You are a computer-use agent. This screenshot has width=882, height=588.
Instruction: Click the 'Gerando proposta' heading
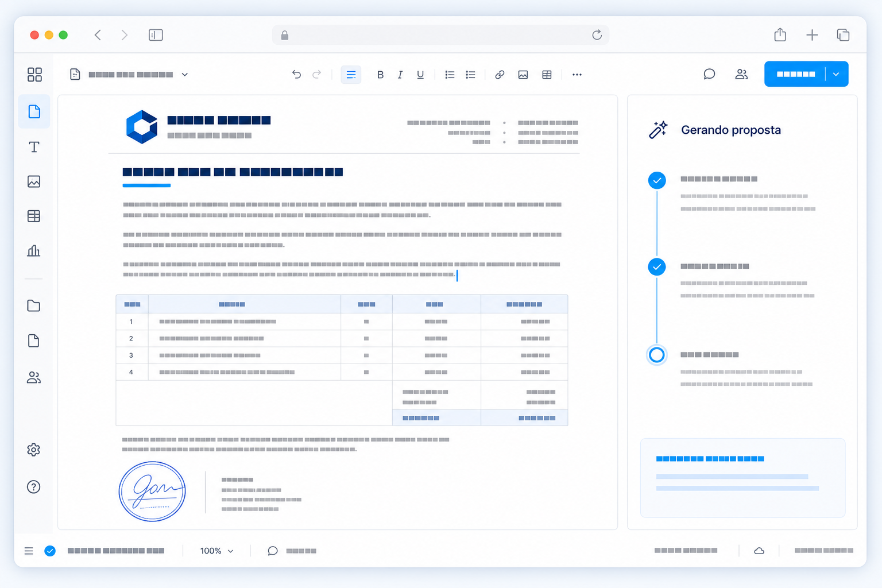coord(731,130)
